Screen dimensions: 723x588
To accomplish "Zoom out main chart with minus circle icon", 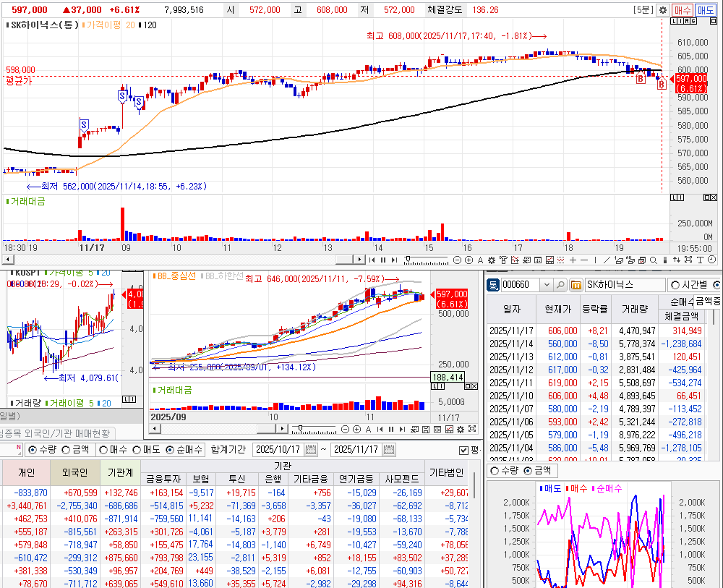I will pos(458,260).
